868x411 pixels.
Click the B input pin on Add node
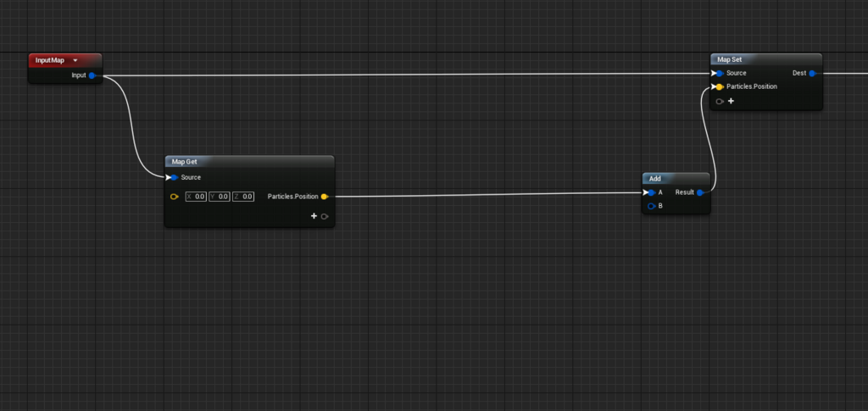(x=651, y=206)
